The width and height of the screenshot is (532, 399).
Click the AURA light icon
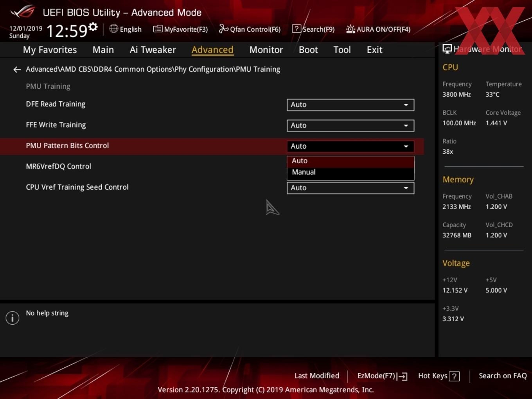[x=350, y=29]
